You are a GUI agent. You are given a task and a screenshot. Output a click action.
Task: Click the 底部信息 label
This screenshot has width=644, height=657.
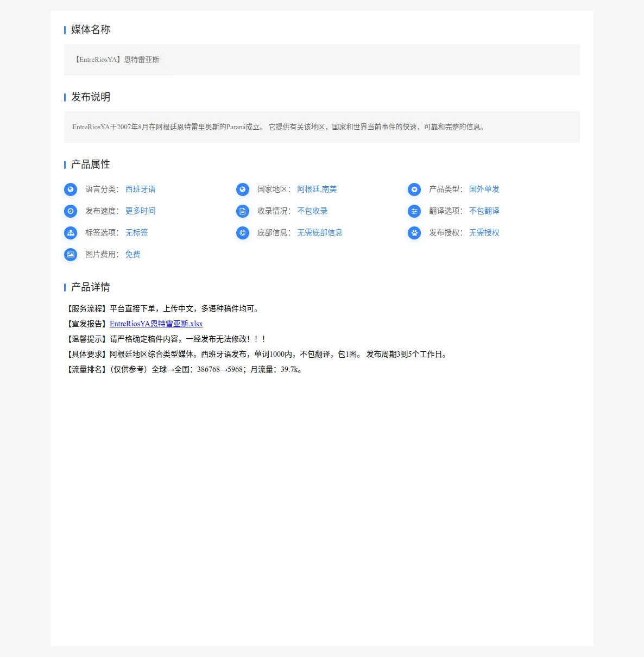(x=274, y=233)
